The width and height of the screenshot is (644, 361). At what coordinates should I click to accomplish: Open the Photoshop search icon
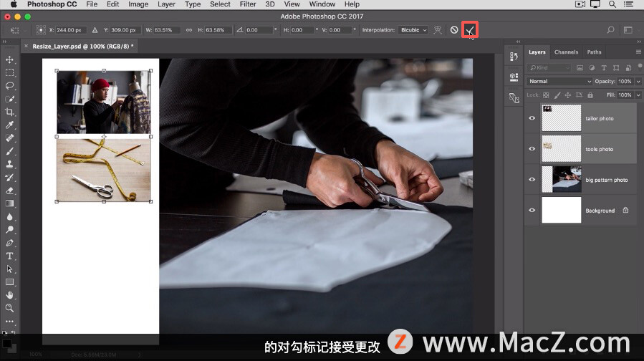(611, 30)
